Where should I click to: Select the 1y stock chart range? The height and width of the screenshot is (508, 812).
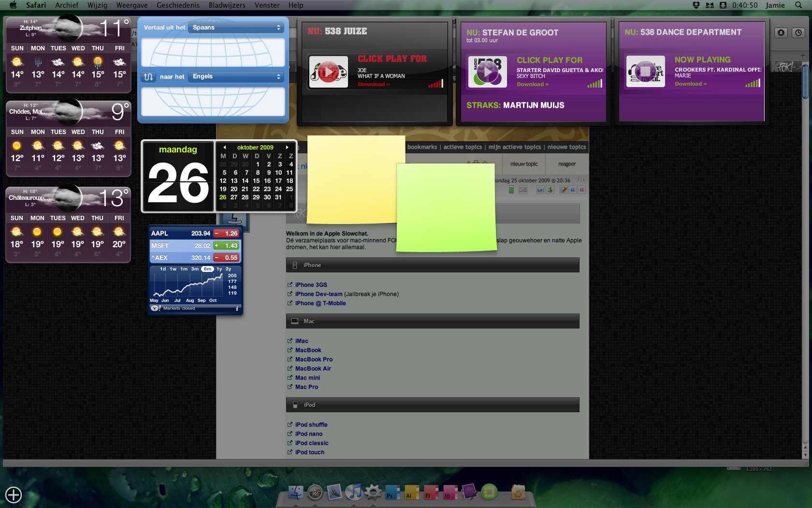tap(219, 269)
